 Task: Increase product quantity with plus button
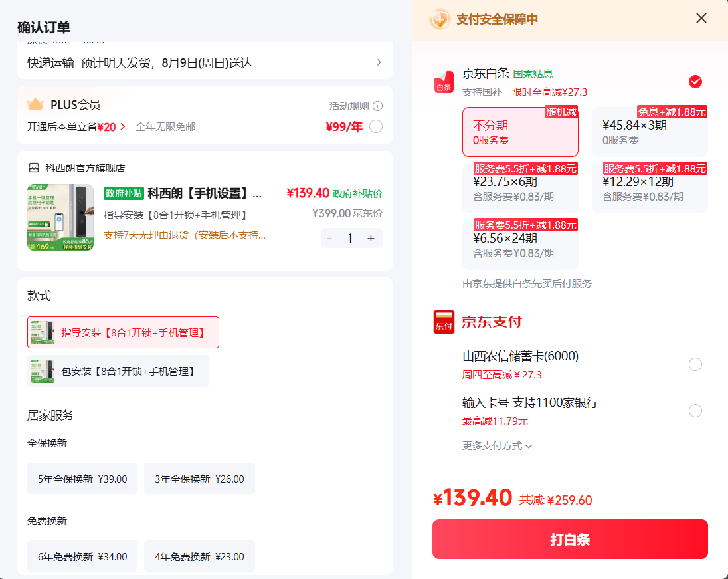click(371, 239)
